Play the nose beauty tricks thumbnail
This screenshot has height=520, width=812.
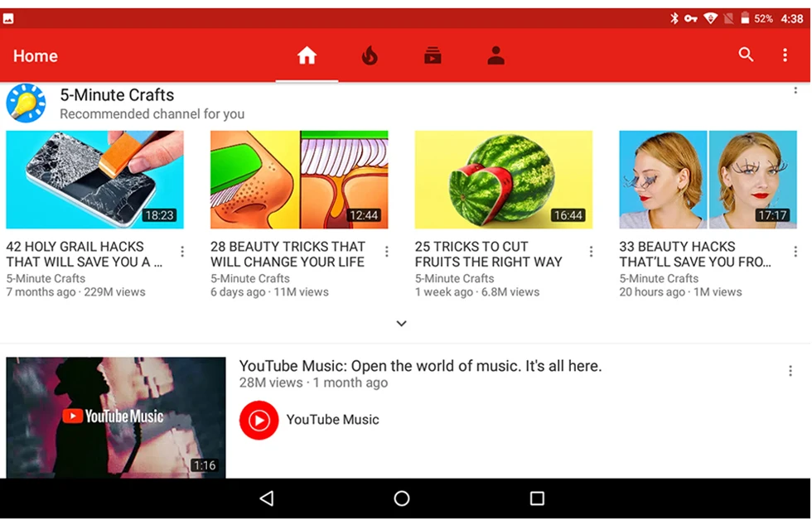click(x=299, y=180)
